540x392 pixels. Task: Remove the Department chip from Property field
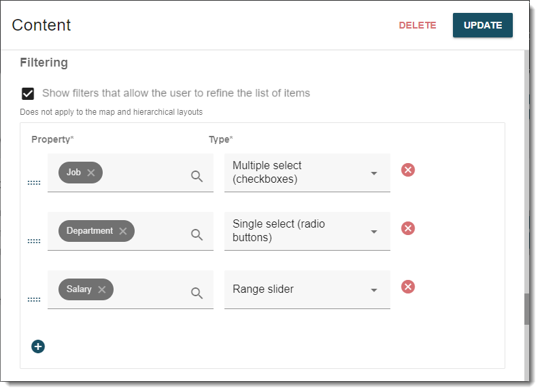124,232
